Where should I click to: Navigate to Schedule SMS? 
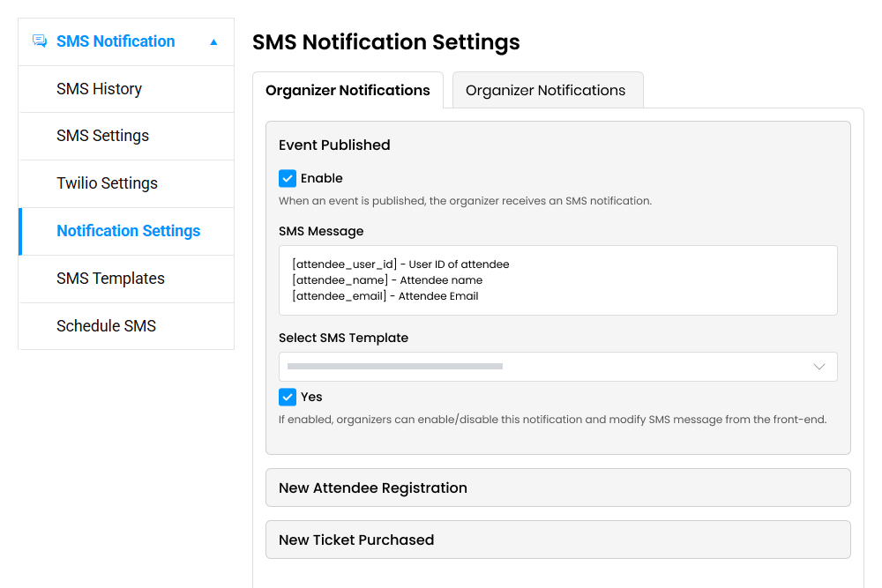pos(106,325)
